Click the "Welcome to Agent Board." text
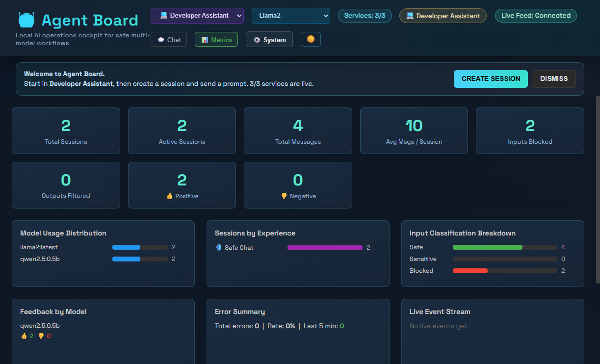The height and width of the screenshot is (364, 600). [x=64, y=74]
